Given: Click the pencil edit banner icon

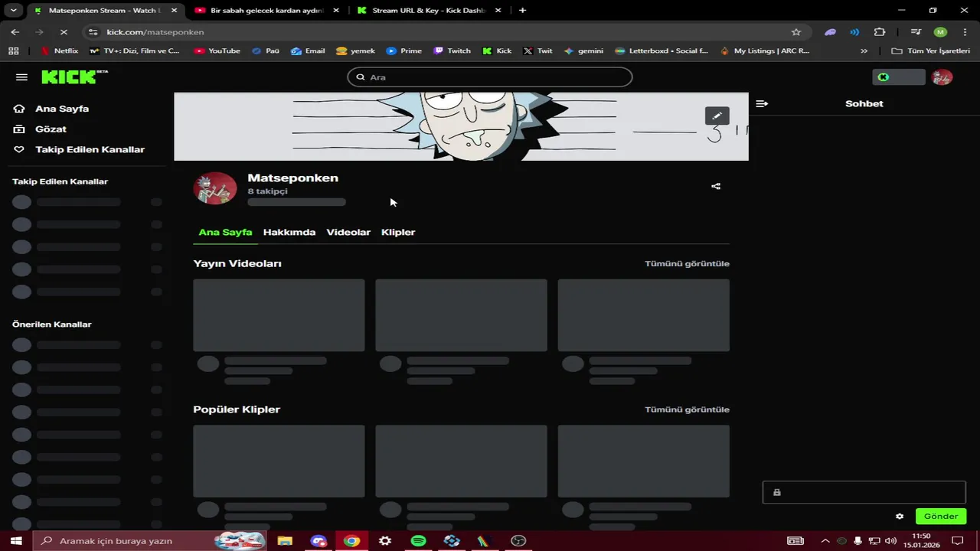Looking at the screenshot, I should (717, 116).
